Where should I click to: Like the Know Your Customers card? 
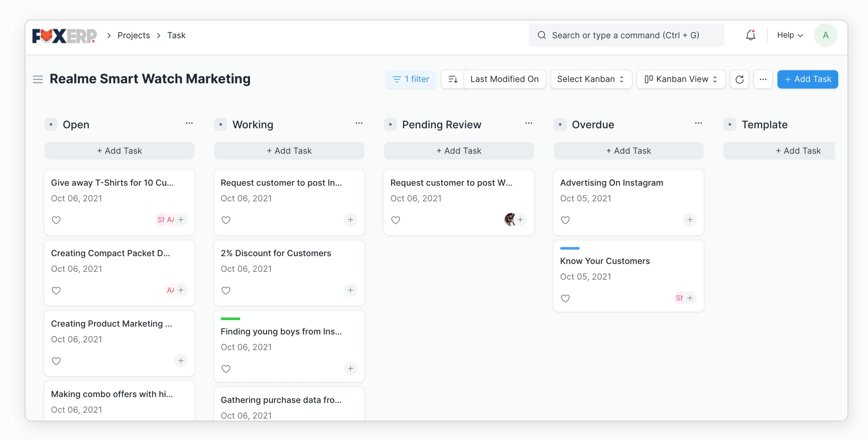click(565, 298)
